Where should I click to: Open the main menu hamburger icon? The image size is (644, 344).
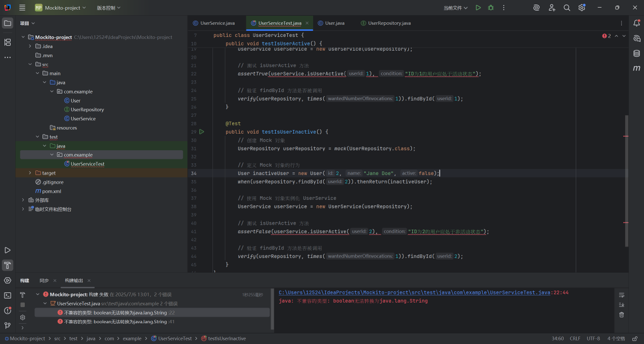click(21, 8)
